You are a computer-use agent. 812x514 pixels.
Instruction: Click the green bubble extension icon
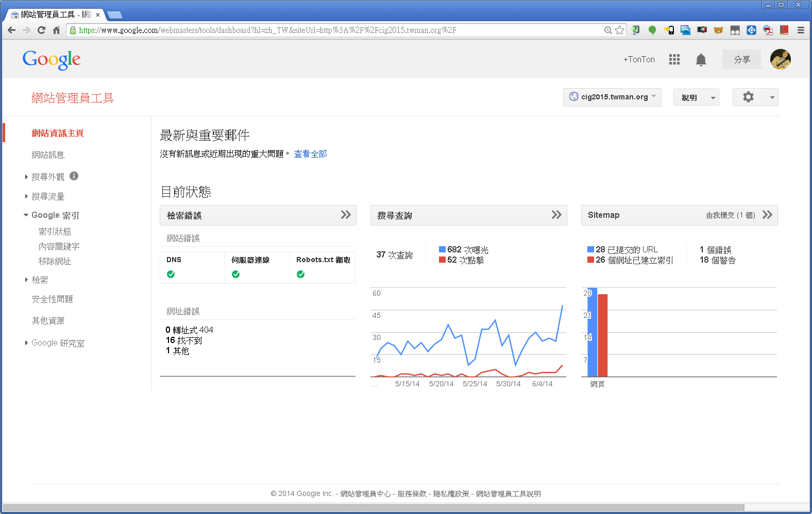coord(652,30)
